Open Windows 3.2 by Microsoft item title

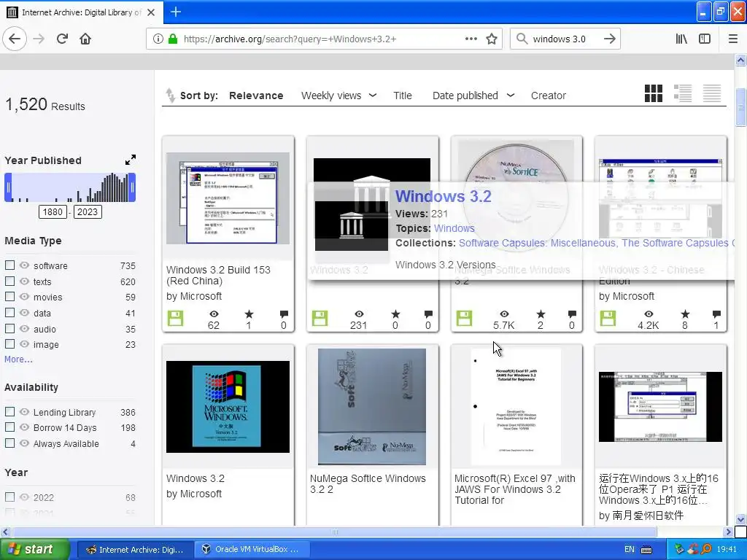pyautogui.click(x=196, y=478)
